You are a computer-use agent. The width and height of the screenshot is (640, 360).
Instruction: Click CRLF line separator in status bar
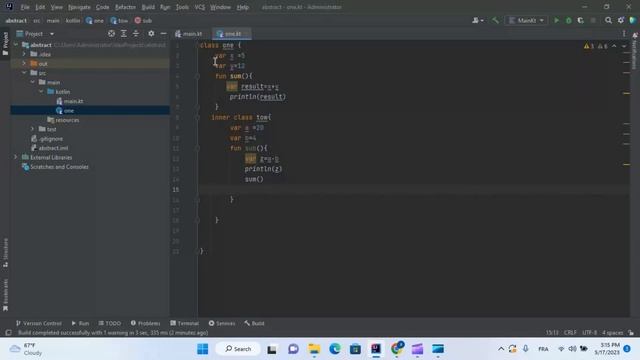[570, 333]
